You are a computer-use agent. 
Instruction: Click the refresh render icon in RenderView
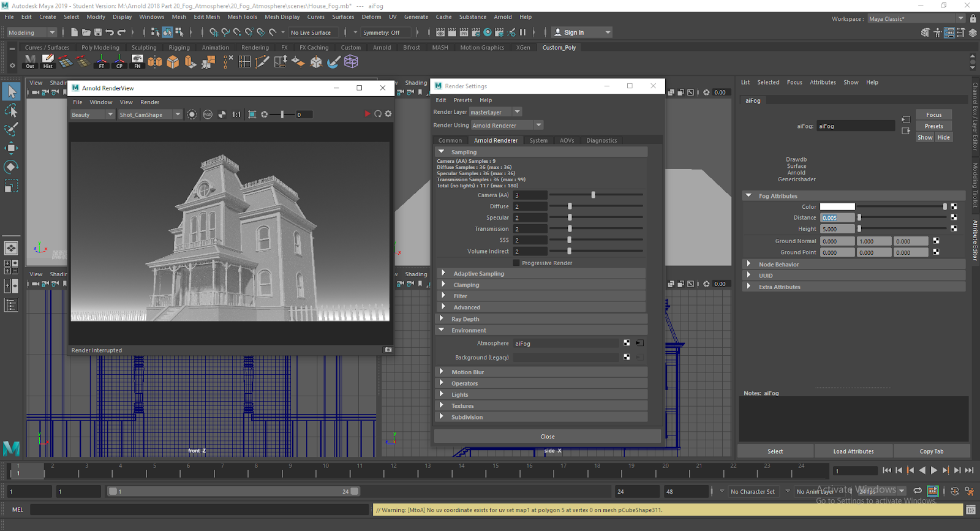(x=378, y=114)
